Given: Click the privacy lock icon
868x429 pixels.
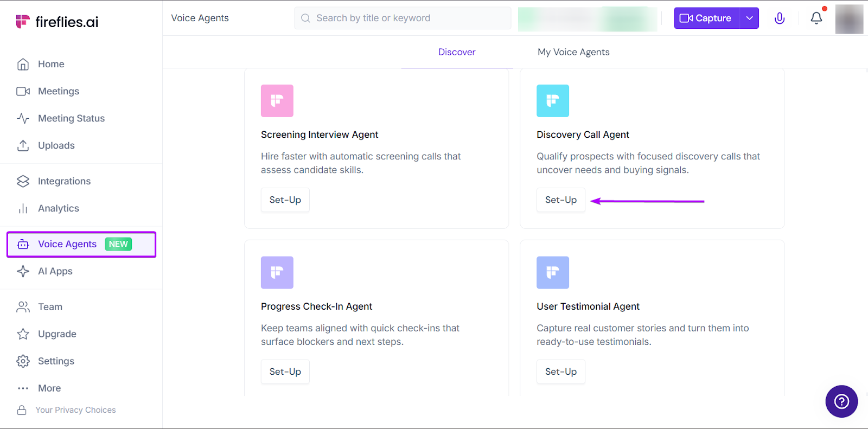Looking at the screenshot, I should coord(22,410).
